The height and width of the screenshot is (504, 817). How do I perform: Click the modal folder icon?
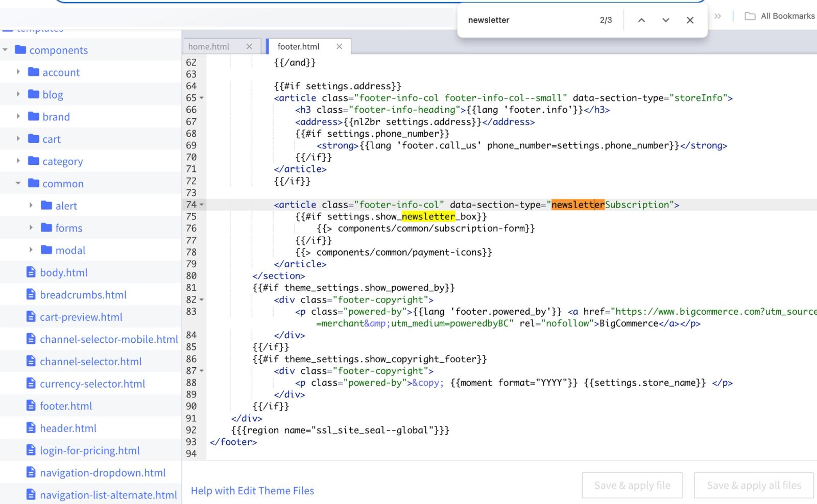[x=46, y=250]
